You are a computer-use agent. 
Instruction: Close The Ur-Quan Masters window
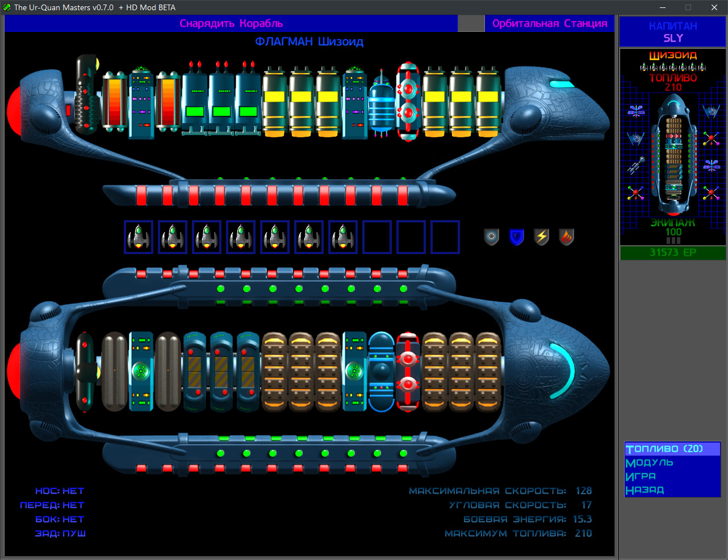point(714,7)
